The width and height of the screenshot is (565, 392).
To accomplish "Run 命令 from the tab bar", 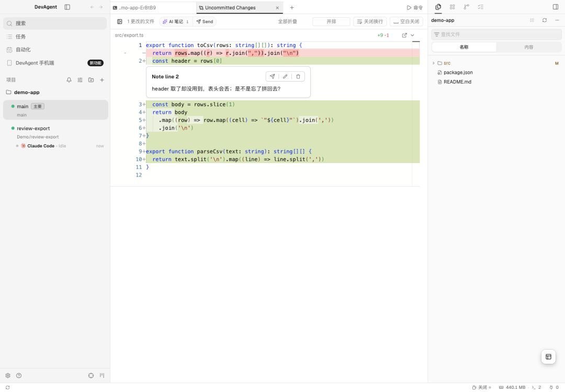I will pos(414,7).
